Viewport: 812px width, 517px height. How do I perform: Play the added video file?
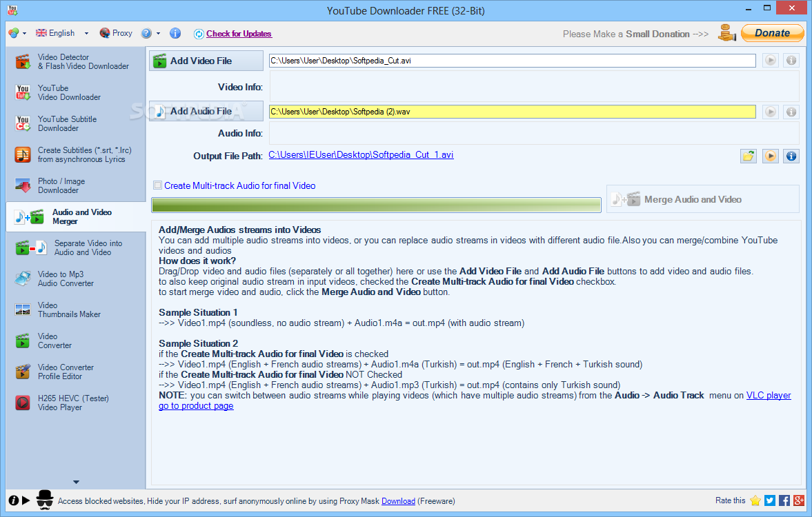(x=771, y=61)
